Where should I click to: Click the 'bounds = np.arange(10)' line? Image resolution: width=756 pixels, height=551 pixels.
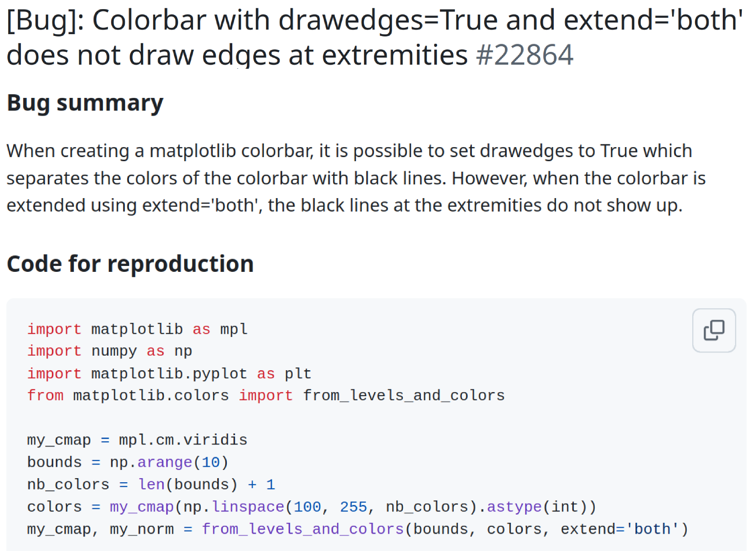[128, 462]
